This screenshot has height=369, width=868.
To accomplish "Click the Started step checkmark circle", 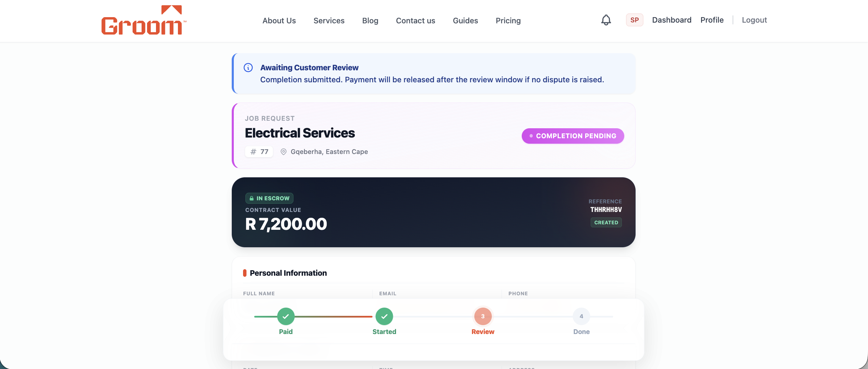I will (x=384, y=316).
